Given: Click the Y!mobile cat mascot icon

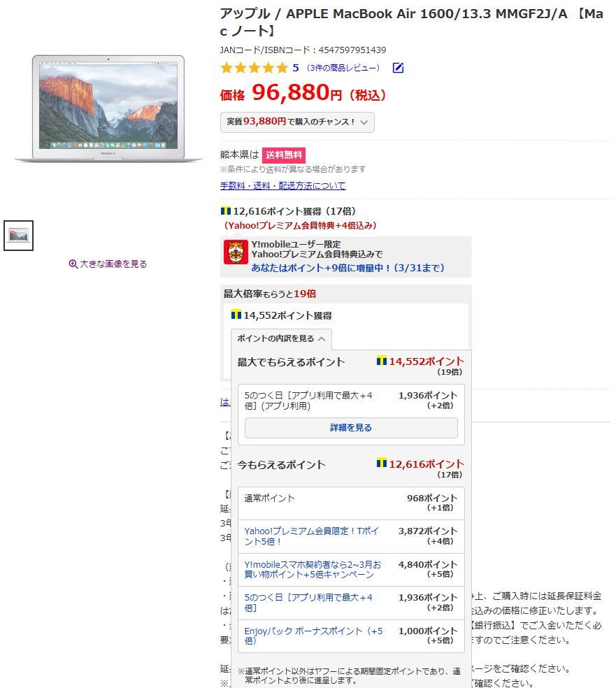Looking at the screenshot, I should (236, 252).
